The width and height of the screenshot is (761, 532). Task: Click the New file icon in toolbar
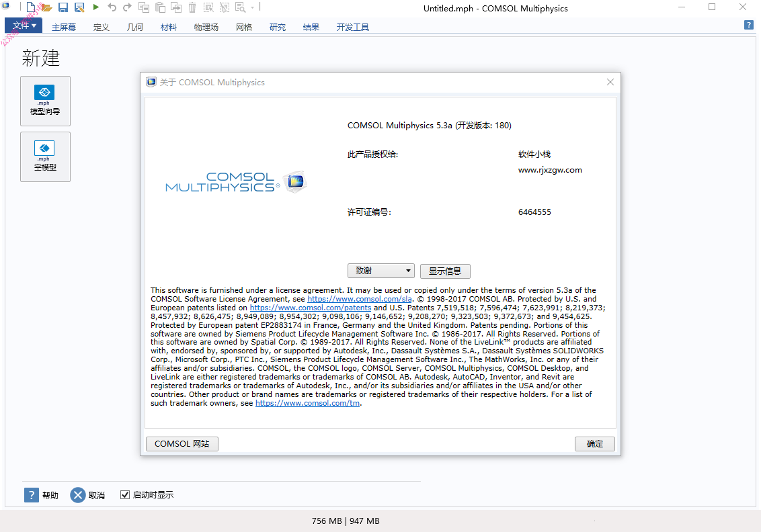point(30,7)
